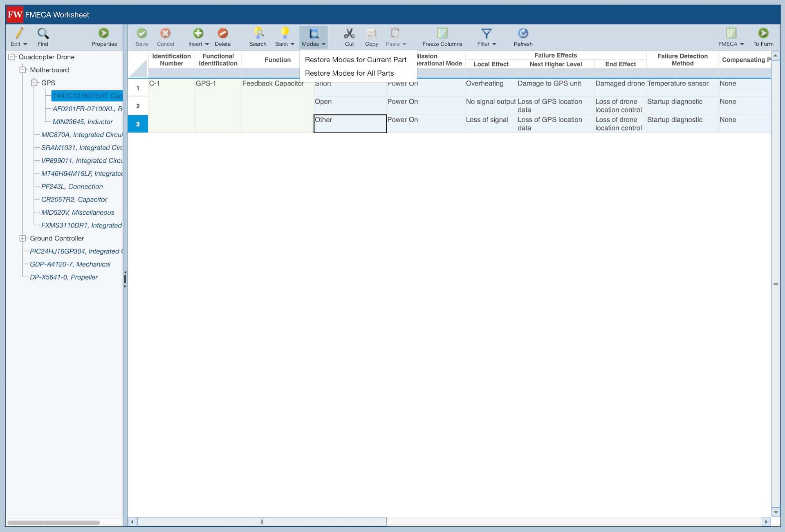
Task: Select row header 2 in the worksheet
Action: pos(138,106)
